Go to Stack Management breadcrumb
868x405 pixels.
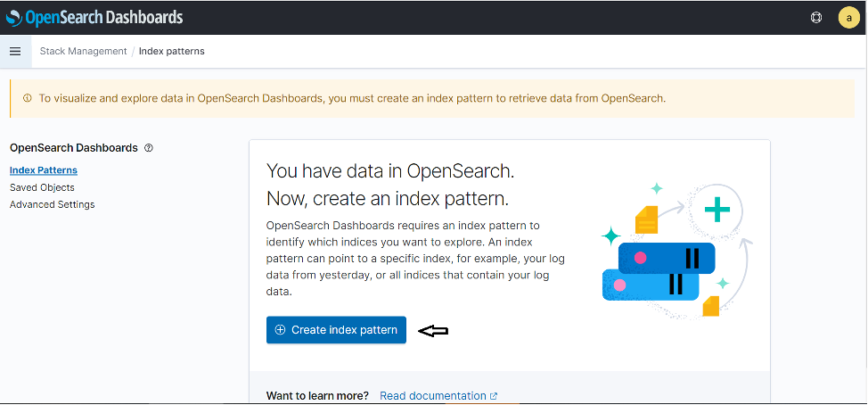coord(83,52)
